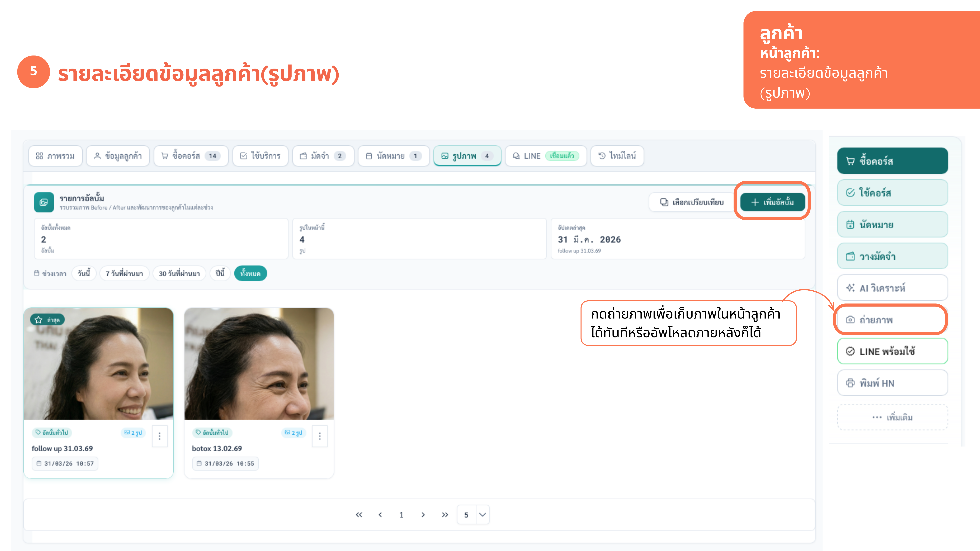980x551 pixels.
Task: Click the LINE พร้อมใช้ button
Action: [x=892, y=351]
